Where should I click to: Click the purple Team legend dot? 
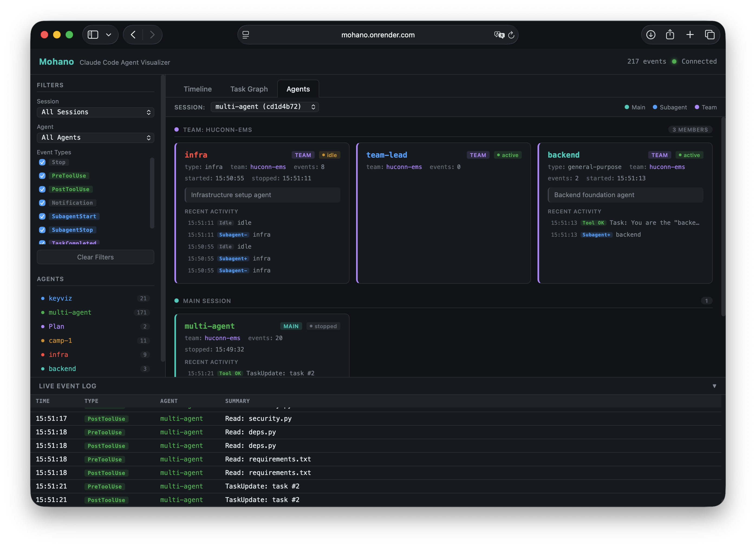coord(696,107)
